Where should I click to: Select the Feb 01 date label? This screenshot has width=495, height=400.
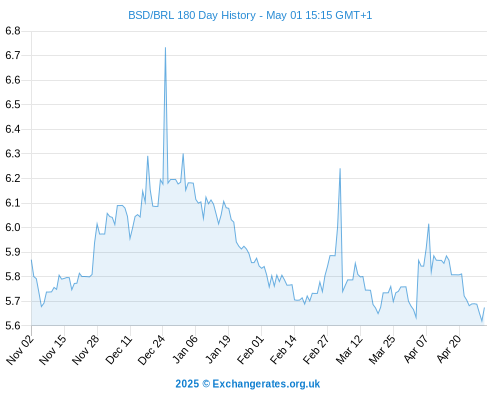(250, 349)
